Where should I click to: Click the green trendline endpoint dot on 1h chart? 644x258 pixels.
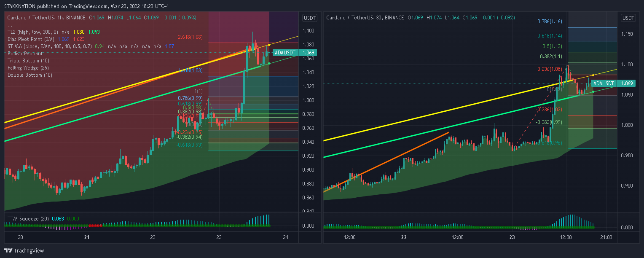(x=269, y=64)
